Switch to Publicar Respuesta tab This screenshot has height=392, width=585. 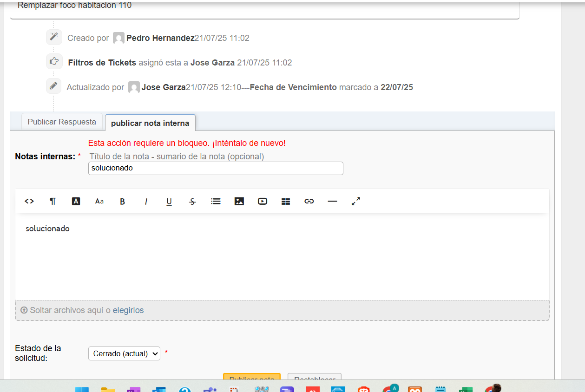pos(62,122)
